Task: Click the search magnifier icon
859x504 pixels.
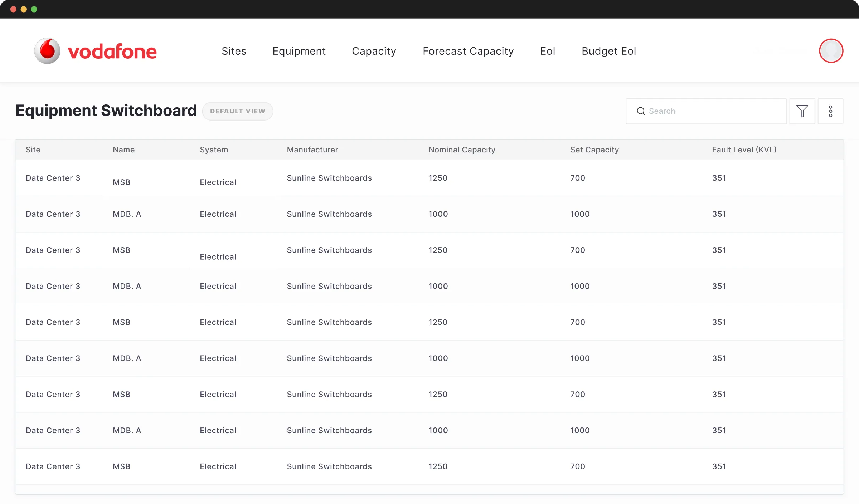Action: pos(641,111)
